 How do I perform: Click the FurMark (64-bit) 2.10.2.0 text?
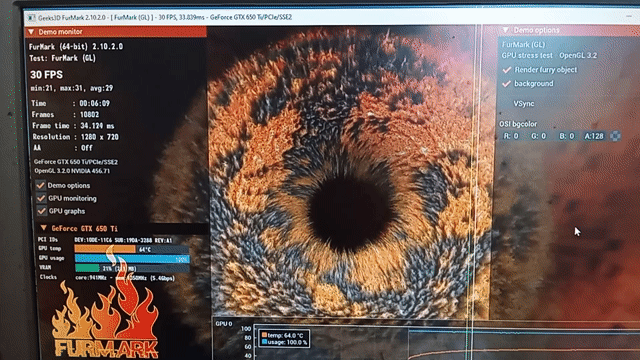pos(76,47)
